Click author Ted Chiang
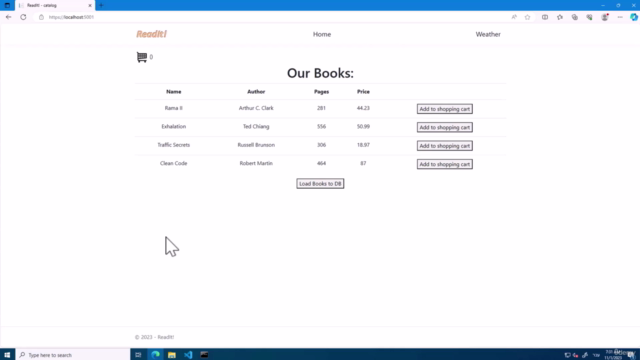This screenshot has height=360, width=640. [256, 127]
